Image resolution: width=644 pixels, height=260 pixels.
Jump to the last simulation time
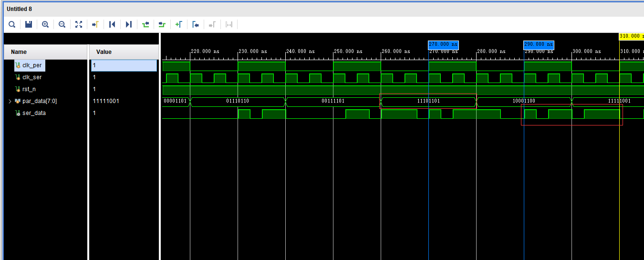click(128, 24)
